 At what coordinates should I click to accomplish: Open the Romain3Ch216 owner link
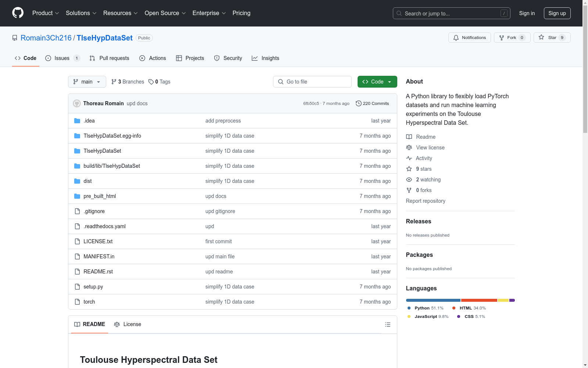(x=46, y=38)
